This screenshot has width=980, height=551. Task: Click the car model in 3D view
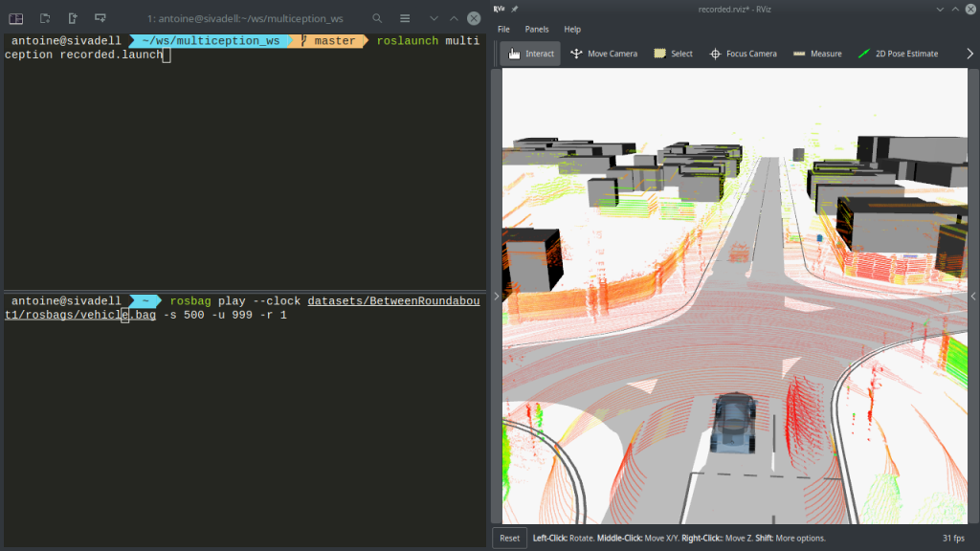(x=733, y=424)
